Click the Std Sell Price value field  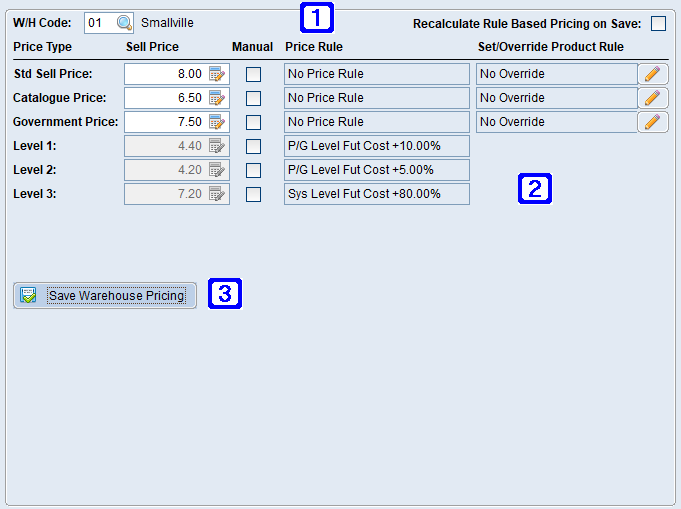tap(165, 74)
